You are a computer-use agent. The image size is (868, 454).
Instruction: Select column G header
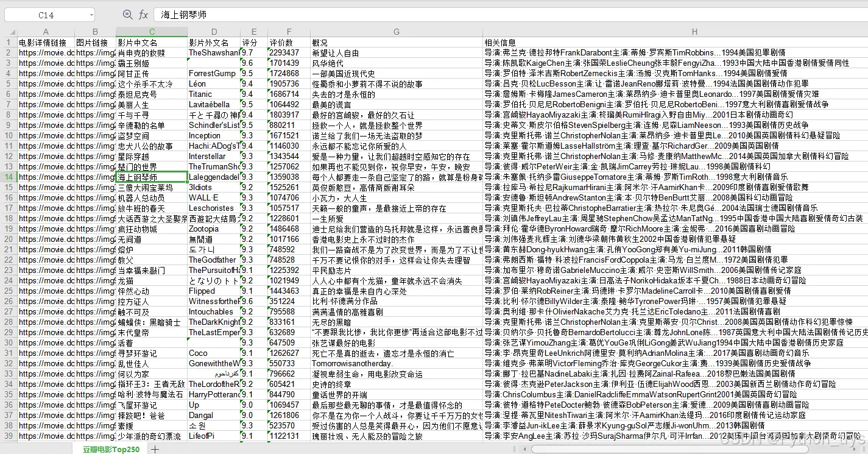pyautogui.click(x=397, y=32)
